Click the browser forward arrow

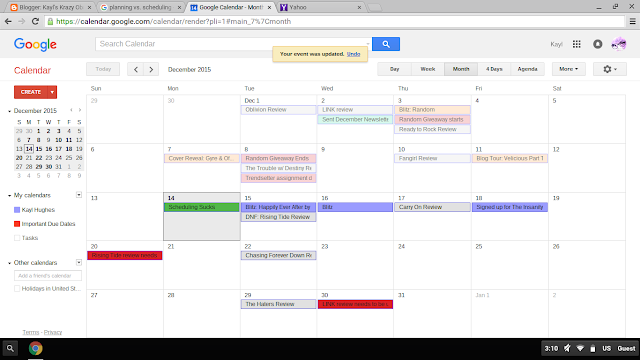tap(22, 21)
